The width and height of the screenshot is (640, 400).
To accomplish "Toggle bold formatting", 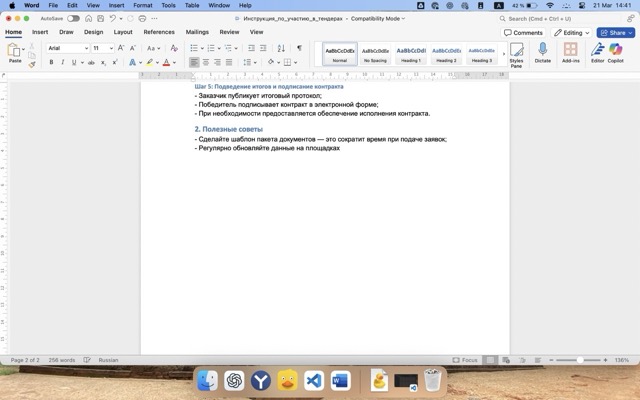I will click(50, 62).
